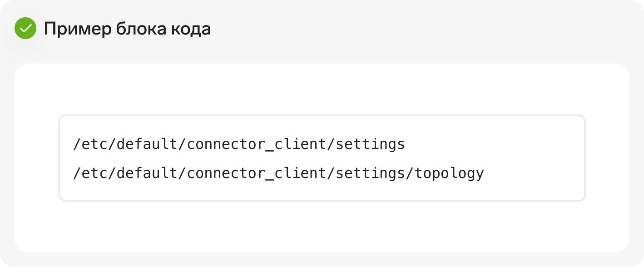Click the green checkmark icon

(x=25, y=28)
